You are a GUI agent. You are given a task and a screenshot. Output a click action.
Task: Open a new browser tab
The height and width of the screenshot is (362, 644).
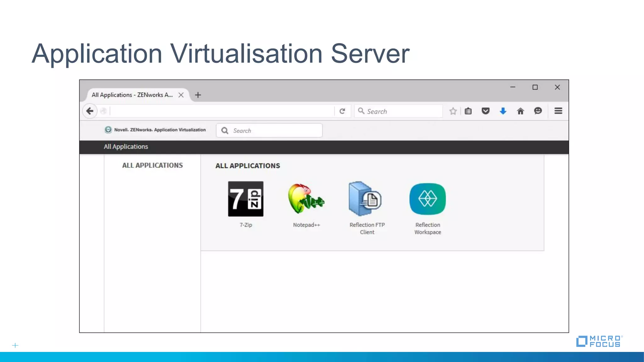click(x=198, y=95)
